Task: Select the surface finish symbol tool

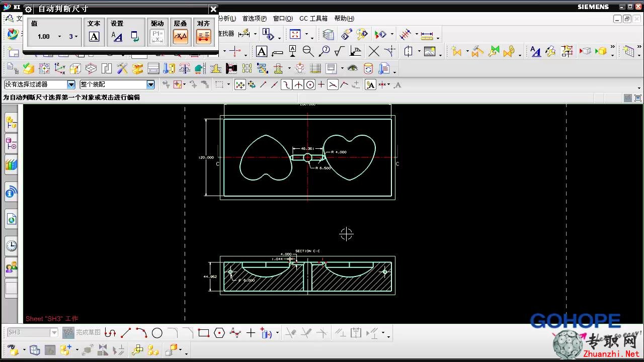Action: click(339, 51)
